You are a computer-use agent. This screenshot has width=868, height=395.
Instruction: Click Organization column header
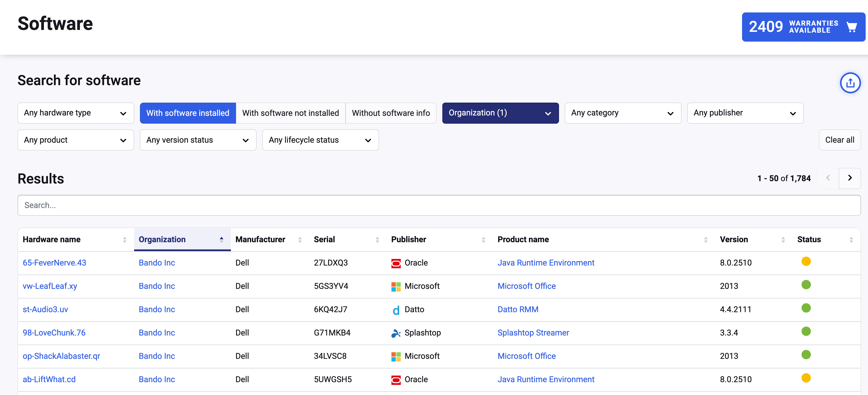click(162, 240)
